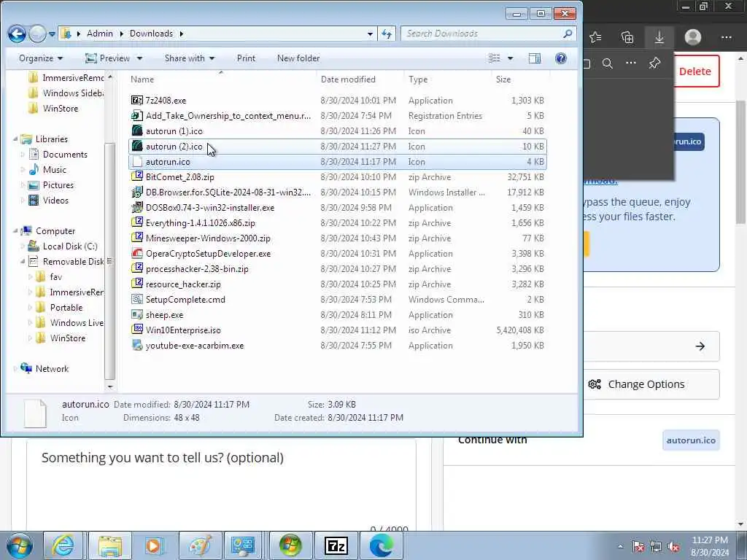Screen dimensions: 747x560
Task: Open Edge favorites star icon
Action: click(595, 37)
